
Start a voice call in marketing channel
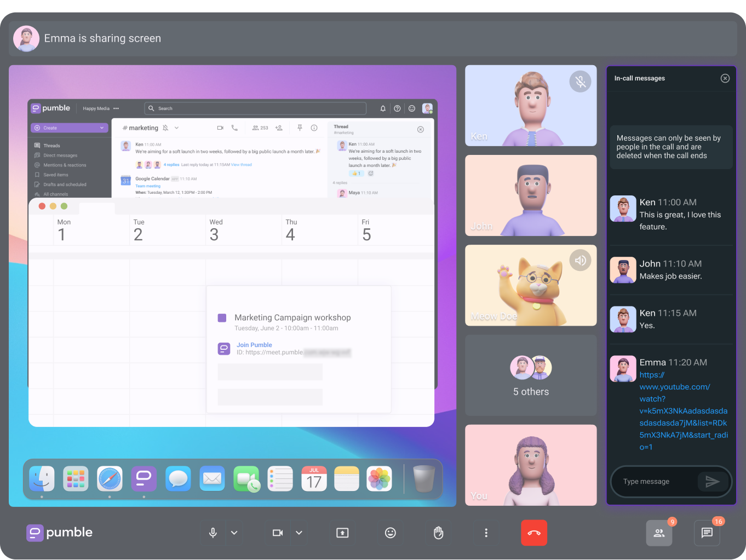234,128
